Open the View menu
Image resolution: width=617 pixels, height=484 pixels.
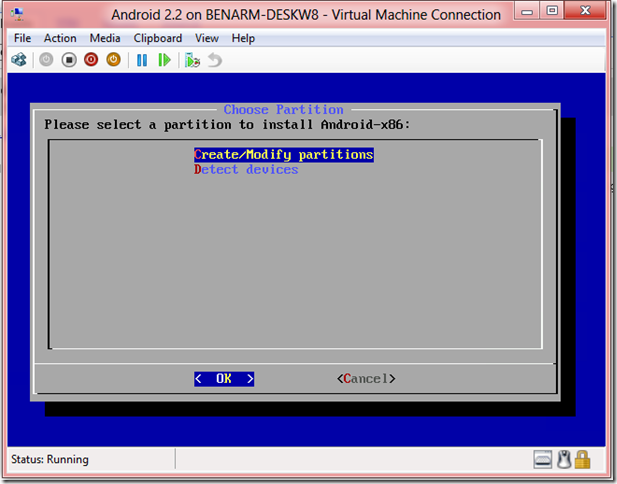(x=207, y=38)
